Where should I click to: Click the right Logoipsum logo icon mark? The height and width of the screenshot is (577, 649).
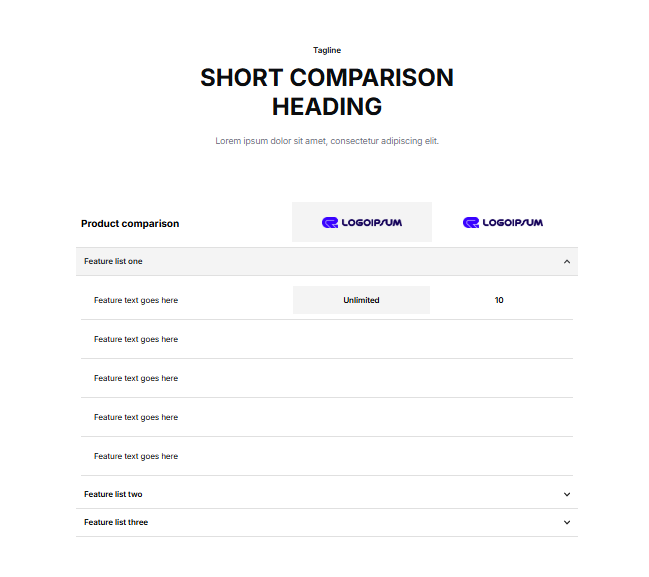[x=471, y=222]
